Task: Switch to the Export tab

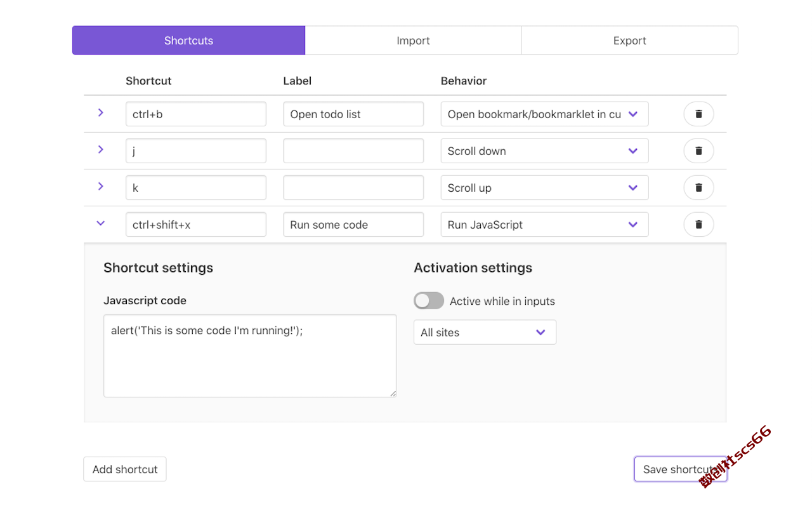Action: coord(629,41)
